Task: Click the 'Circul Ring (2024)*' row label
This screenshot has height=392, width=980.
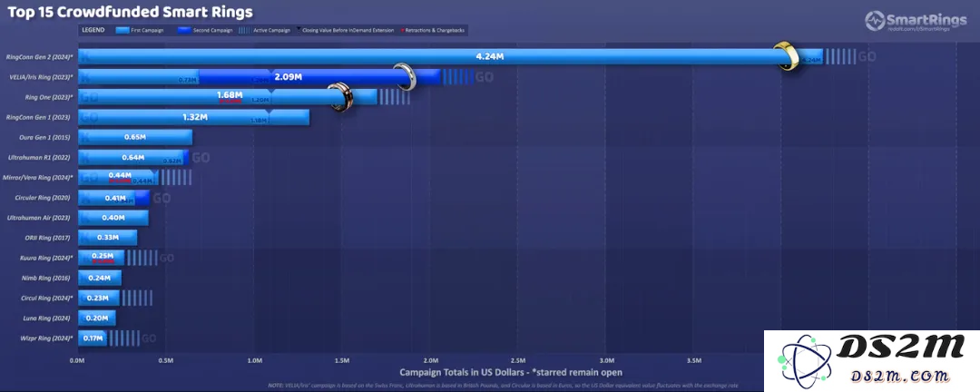Action: click(47, 299)
